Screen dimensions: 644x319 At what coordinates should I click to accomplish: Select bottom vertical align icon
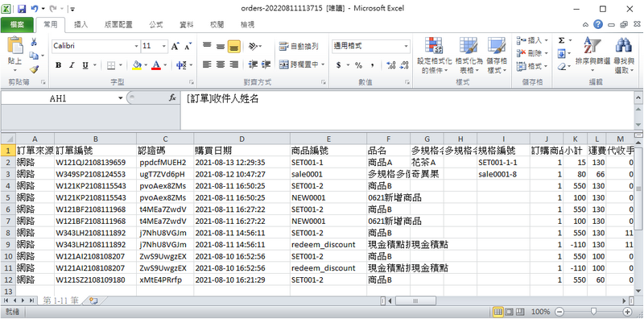[233, 46]
